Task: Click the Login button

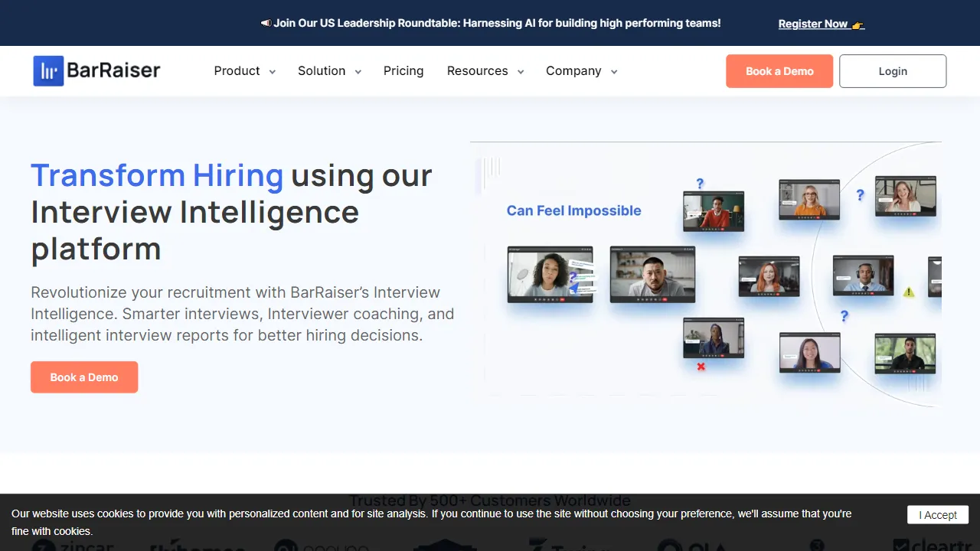Action: tap(893, 71)
